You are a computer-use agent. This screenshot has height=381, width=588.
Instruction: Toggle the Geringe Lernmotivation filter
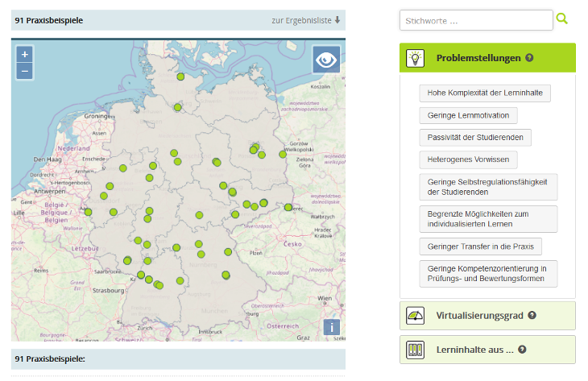pyautogui.click(x=468, y=116)
